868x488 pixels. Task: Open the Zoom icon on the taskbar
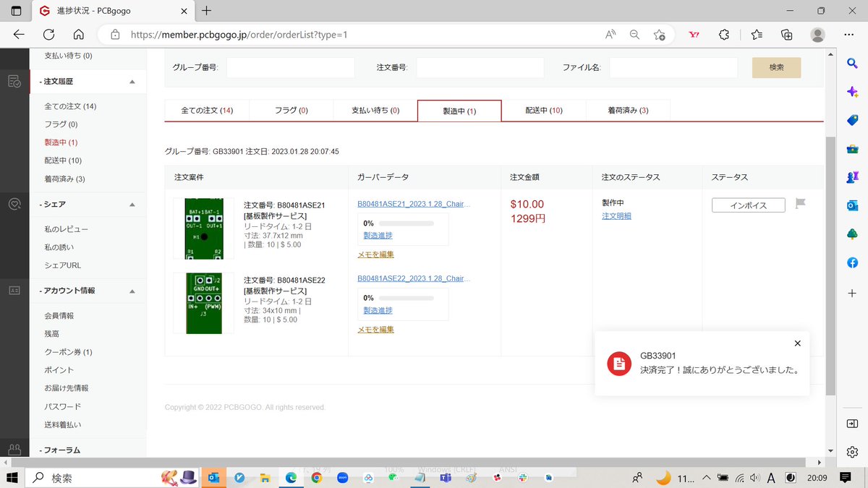click(x=343, y=478)
